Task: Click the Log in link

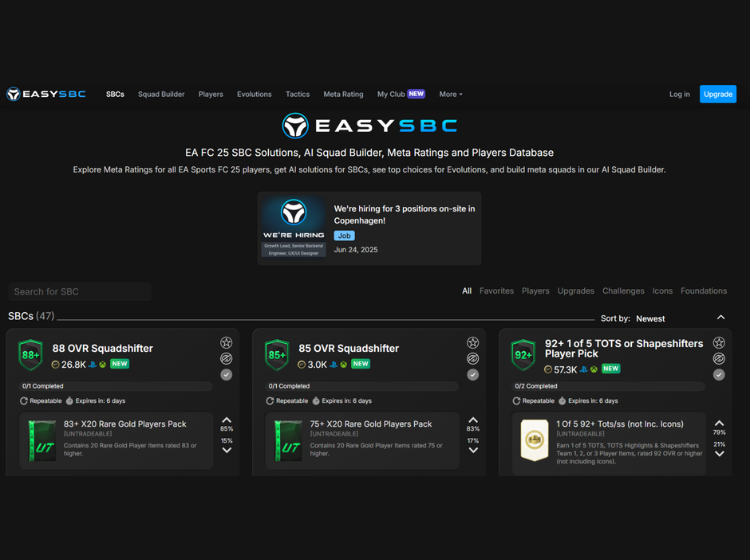Action: click(679, 94)
